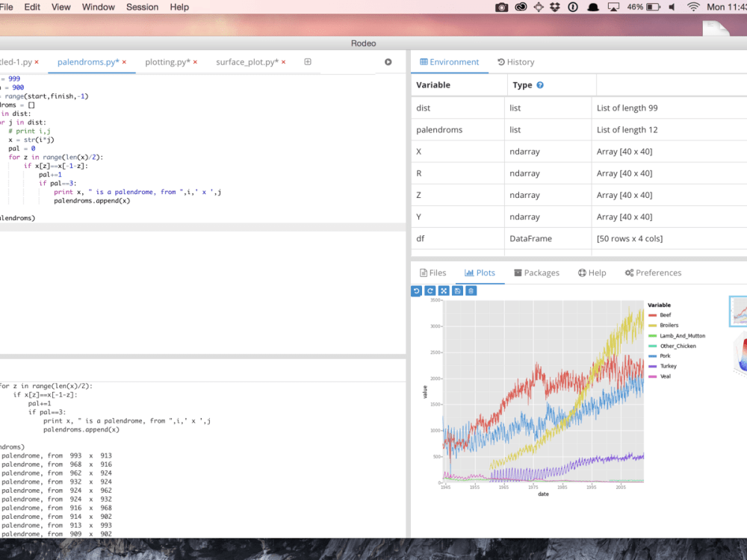Switch to the Packages tab
This screenshot has height=560, width=747.
tap(536, 273)
